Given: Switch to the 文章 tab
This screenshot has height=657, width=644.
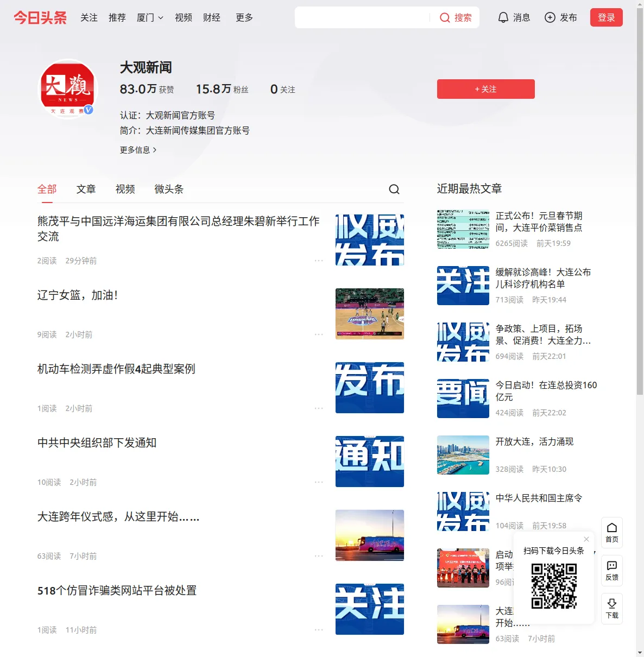Looking at the screenshot, I should [x=86, y=189].
